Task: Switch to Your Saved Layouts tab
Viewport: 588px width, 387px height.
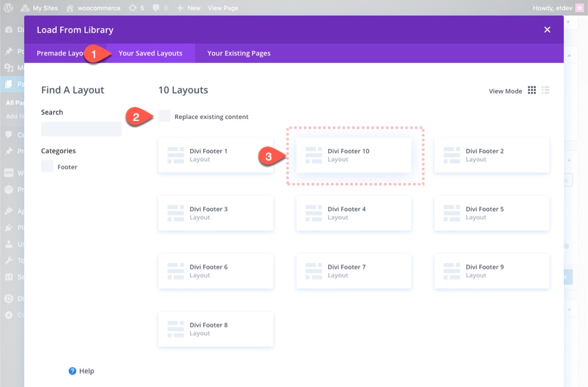Action: [150, 53]
